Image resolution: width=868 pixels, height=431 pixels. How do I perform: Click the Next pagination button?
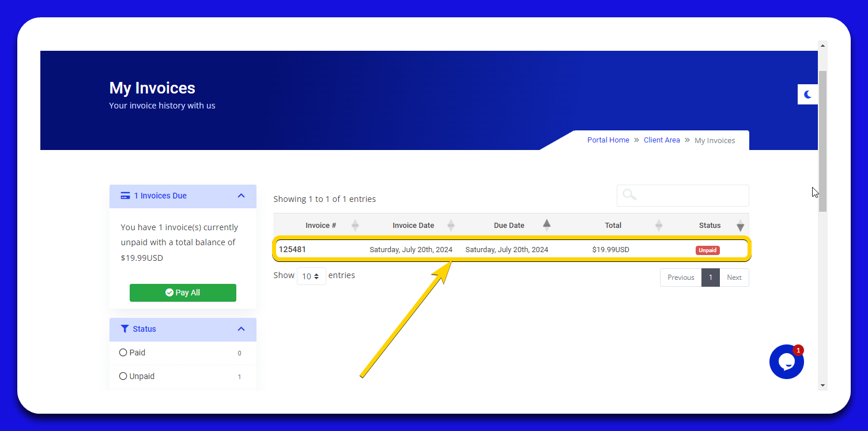(734, 278)
